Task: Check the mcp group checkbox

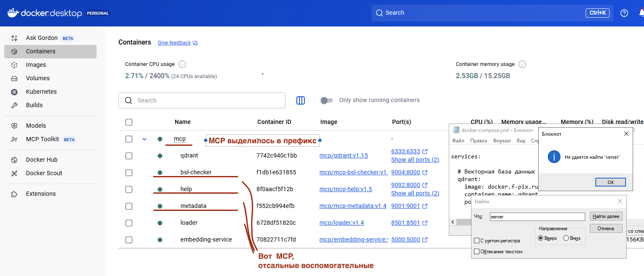Action: click(129, 139)
